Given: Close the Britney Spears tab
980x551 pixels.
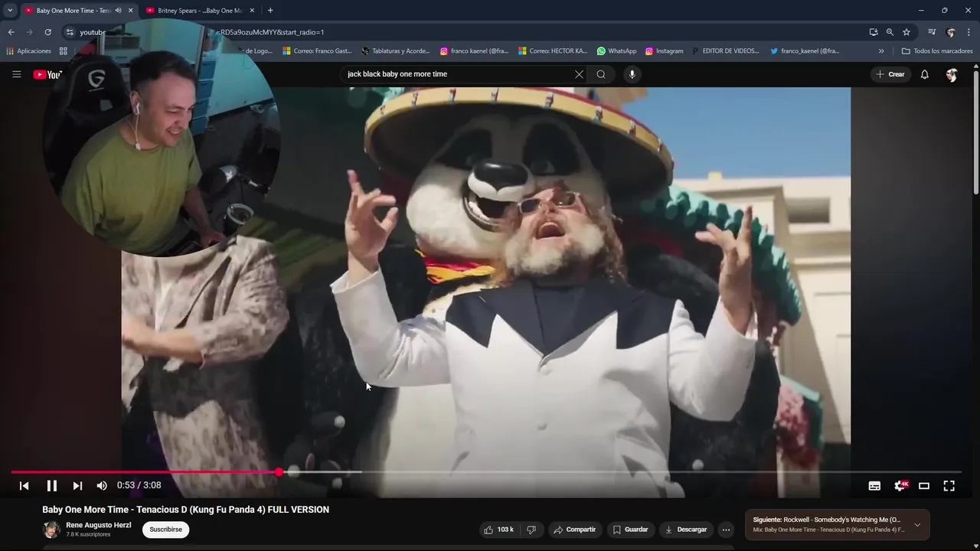Looking at the screenshot, I should (x=252, y=11).
